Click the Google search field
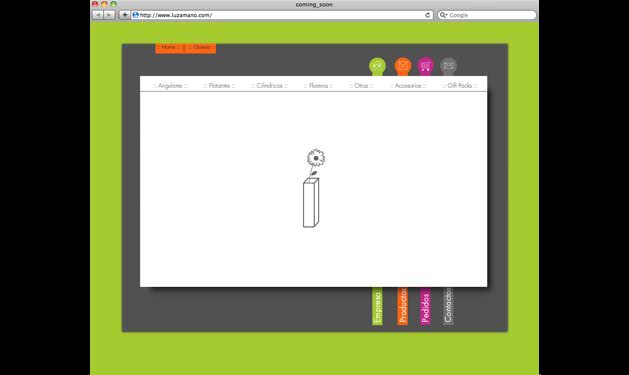Image resolution: width=629 pixels, height=375 pixels. pos(487,15)
